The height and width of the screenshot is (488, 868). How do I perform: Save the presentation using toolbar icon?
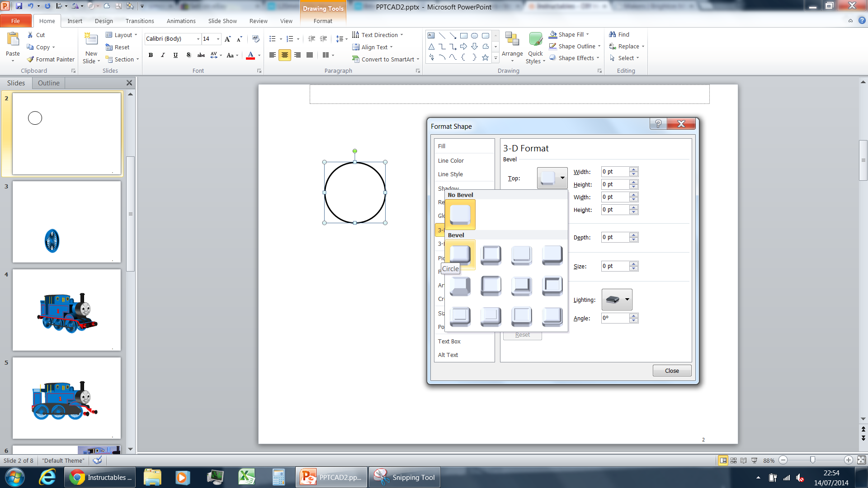click(19, 6)
